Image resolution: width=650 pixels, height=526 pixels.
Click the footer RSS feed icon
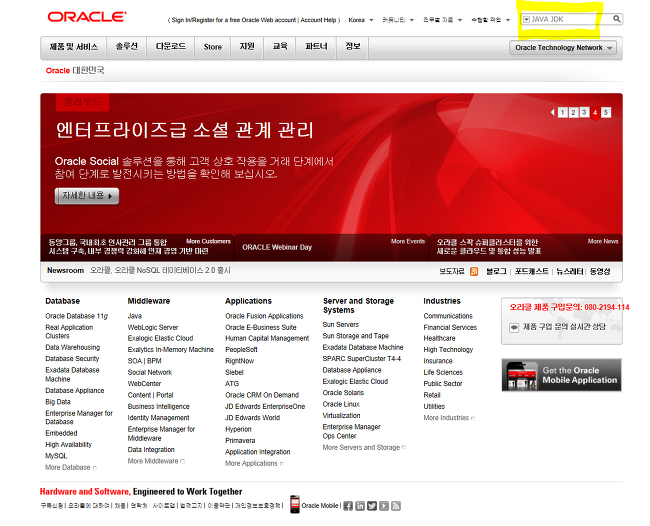pyautogui.click(x=396, y=506)
